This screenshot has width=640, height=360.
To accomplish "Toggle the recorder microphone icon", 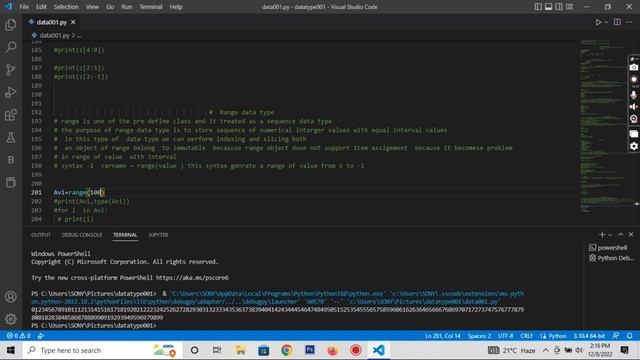I will (x=634, y=94).
